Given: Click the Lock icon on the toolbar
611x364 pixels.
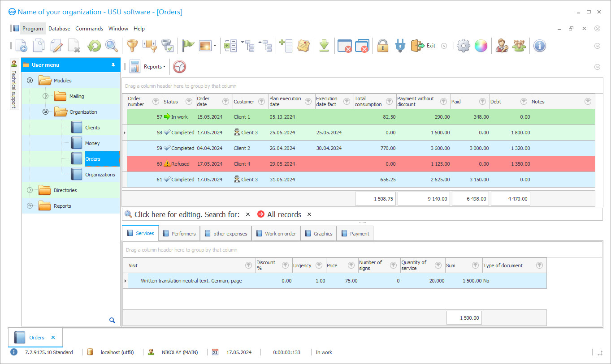Looking at the screenshot, I should [x=382, y=45].
